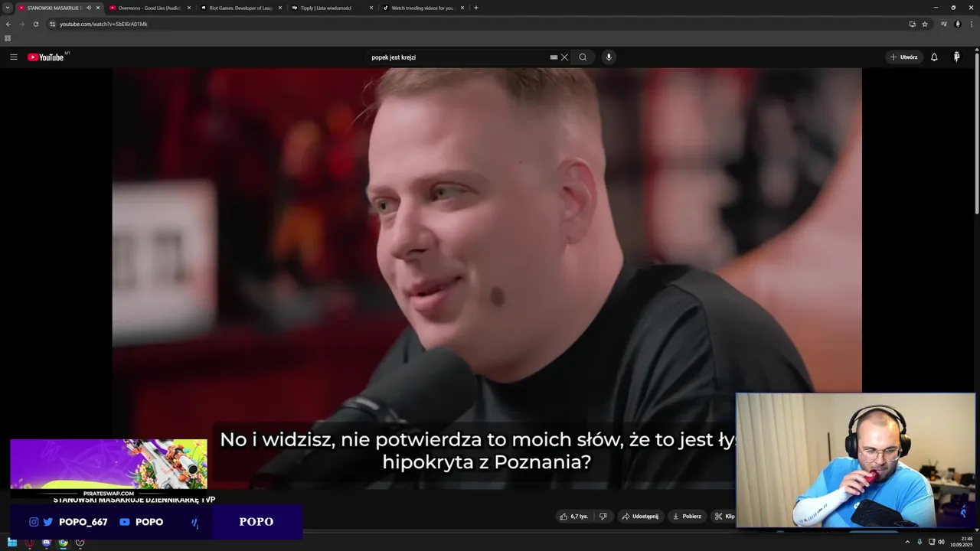Click the Pobierz download button
This screenshot has height=551, width=980.
tap(687, 517)
